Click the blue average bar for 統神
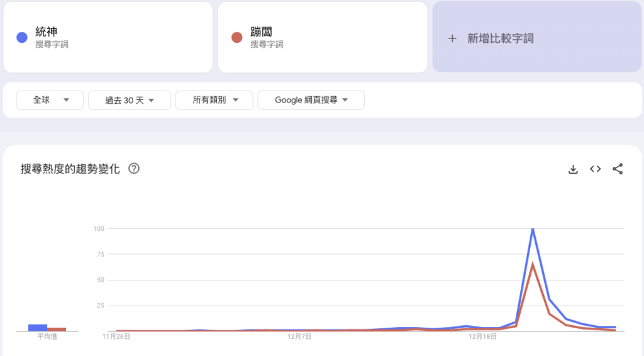Screen dimensions: 644x356 click(38, 328)
